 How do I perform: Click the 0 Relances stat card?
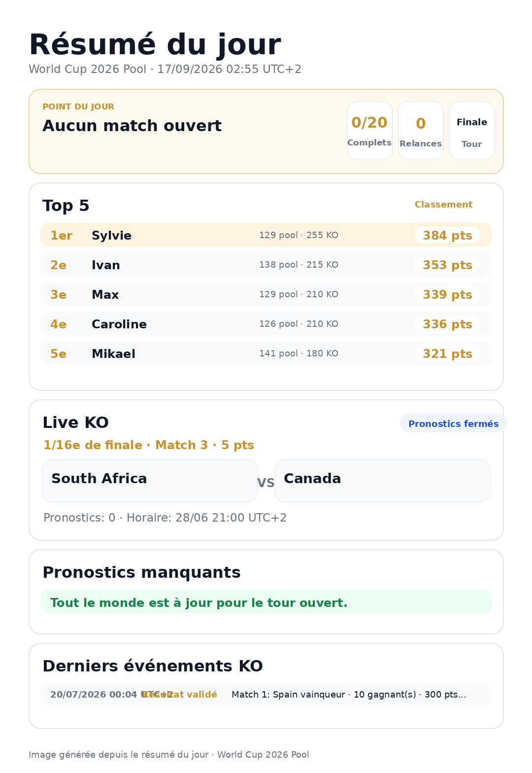[421, 131]
